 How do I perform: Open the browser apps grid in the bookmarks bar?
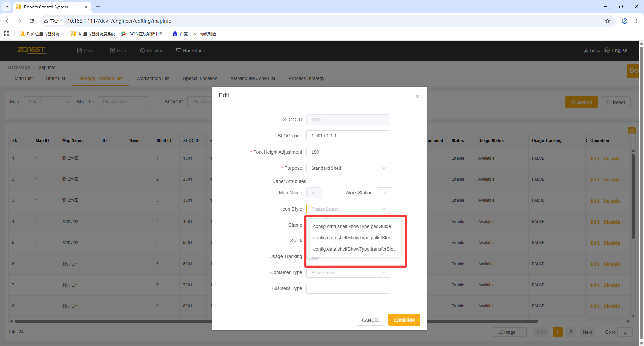[7, 34]
